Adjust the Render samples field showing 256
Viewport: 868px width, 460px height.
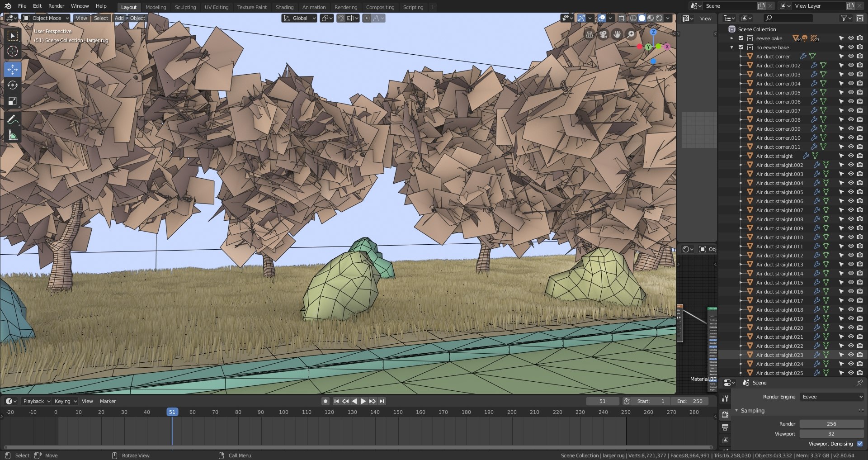(x=831, y=424)
